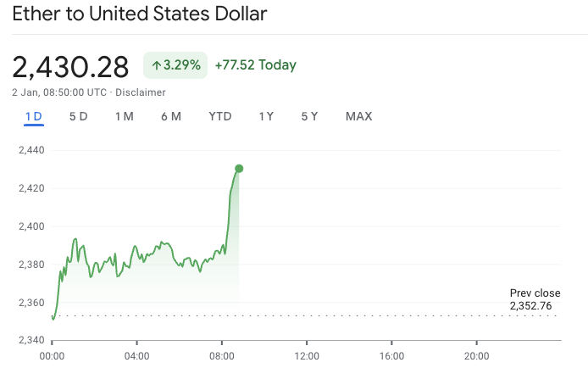View the 5Y price chart

pyautogui.click(x=309, y=116)
